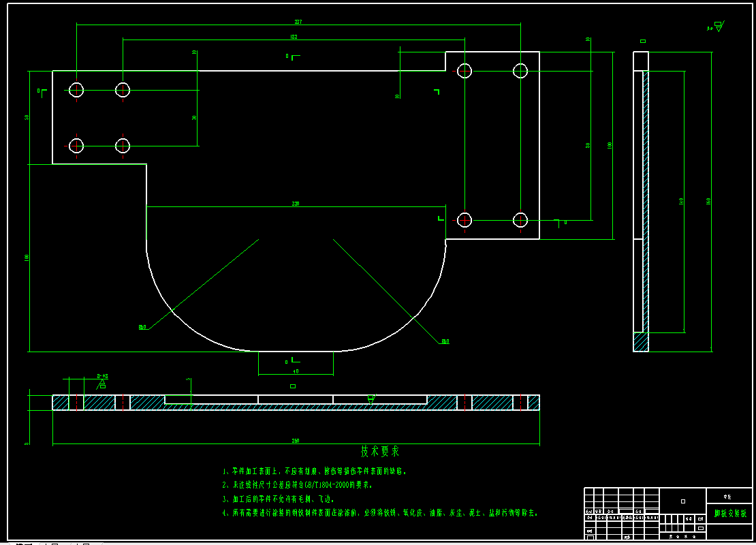Pick the upper-right hole of the right bracket
This screenshot has height=545, width=756.
click(x=520, y=71)
